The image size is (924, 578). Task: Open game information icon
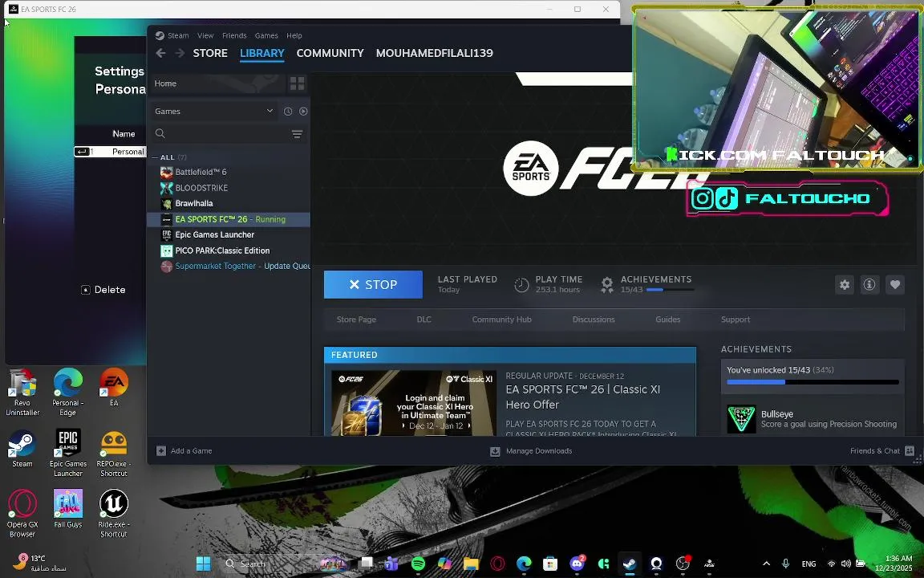pyautogui.click(x=869, y=285)
